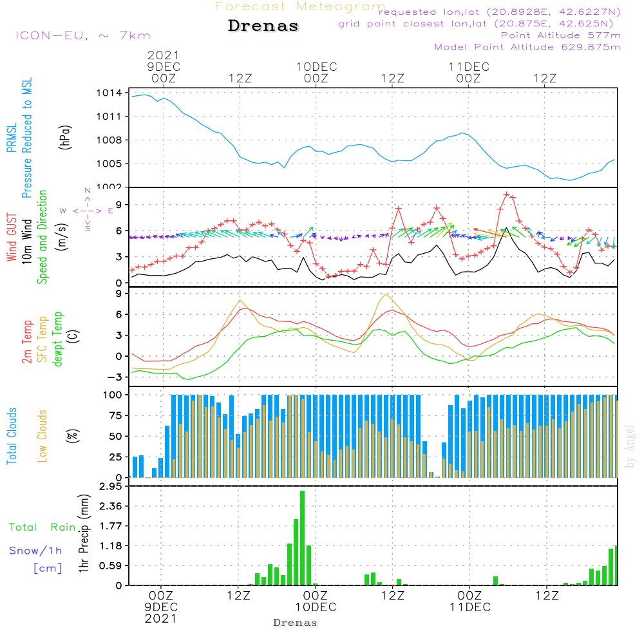Click the red '2m Temp' label
644x644 pixels.
pyautogui.click(x=26, y=342)
